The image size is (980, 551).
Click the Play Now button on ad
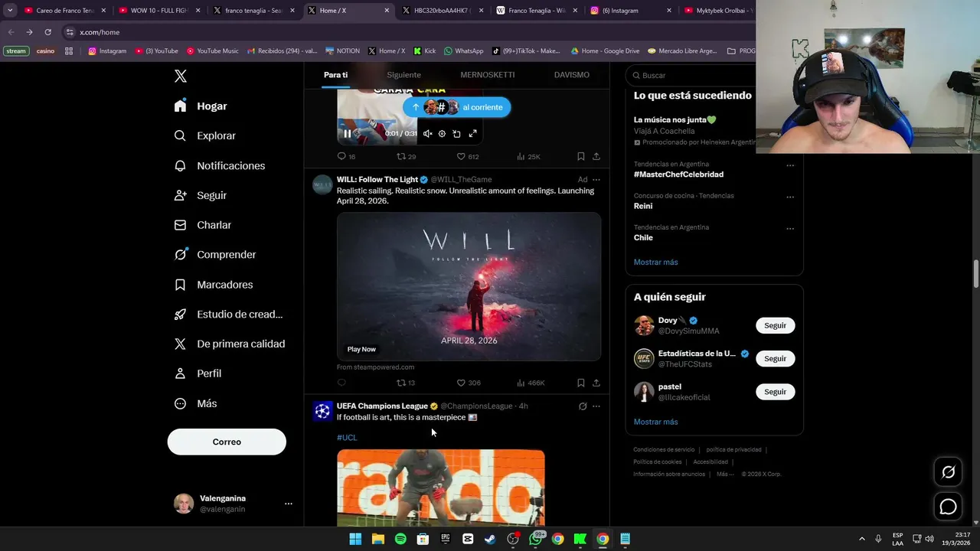(x=361, y=349)
